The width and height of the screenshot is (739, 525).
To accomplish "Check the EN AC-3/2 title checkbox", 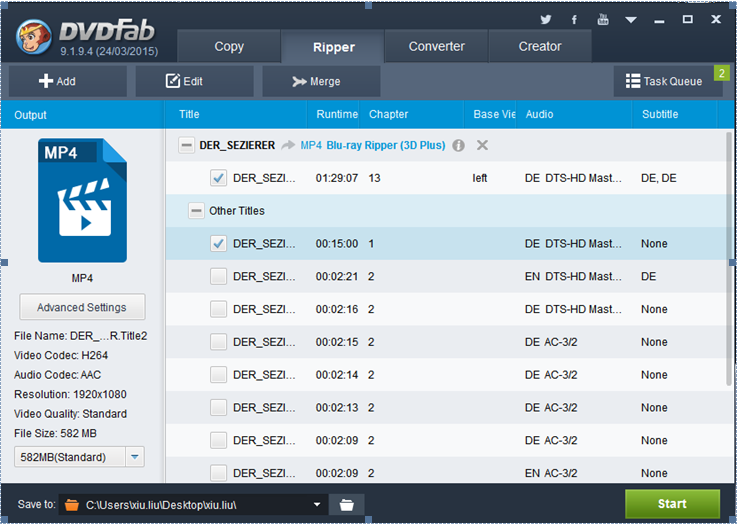I will coord(218,473).
